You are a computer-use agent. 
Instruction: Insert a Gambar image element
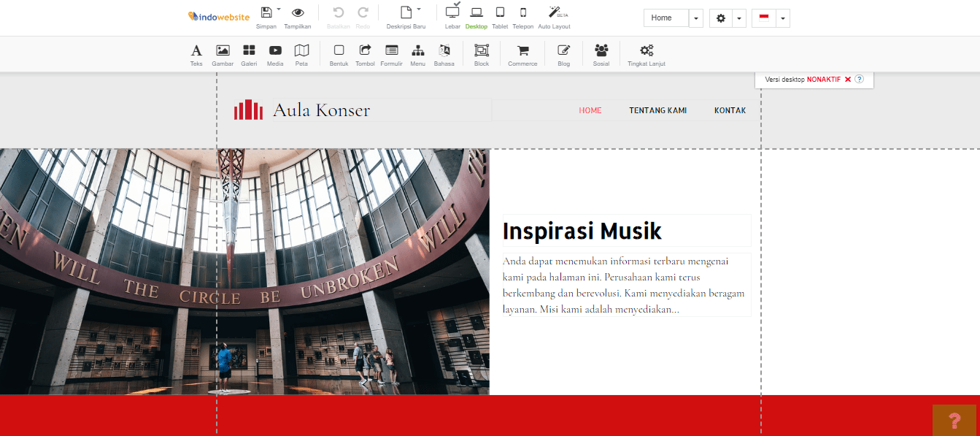tap(223, 55)
